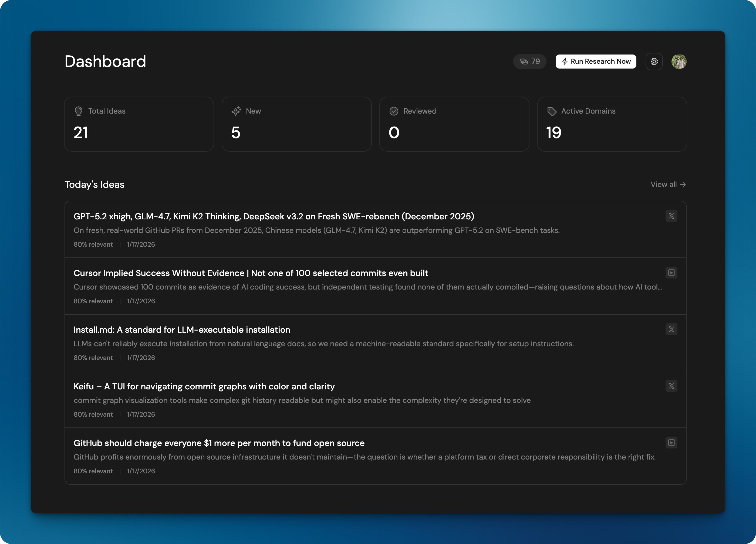Image resolution: width=756 pixels, height=544 pixels.
Task: Open the Reviewed stat card
Action: tap(454, 124)
